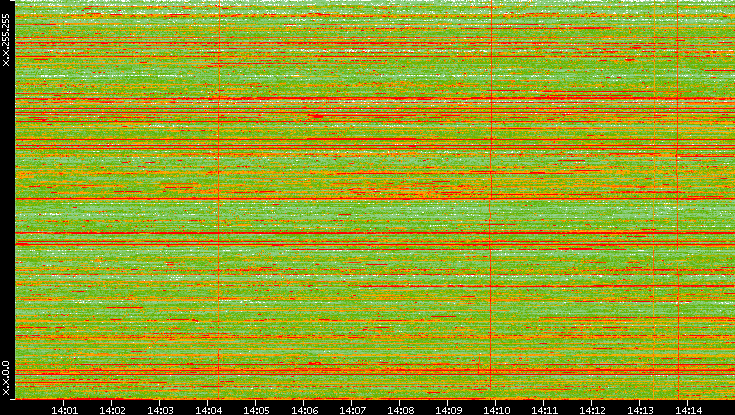Click the 14:07 time axis label
The image size is (735, 415).
352,410
